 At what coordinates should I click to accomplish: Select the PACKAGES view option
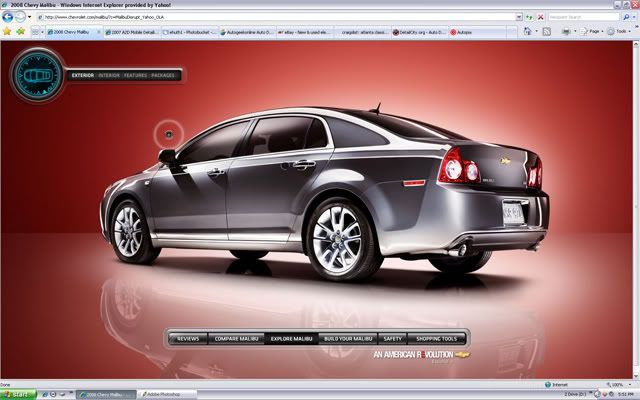click(162, 76)
